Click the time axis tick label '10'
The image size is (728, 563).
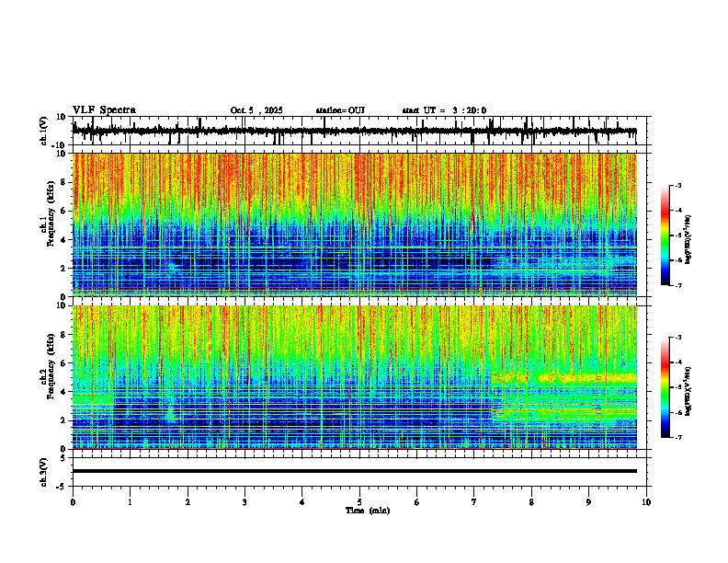[x=646, y=502]
